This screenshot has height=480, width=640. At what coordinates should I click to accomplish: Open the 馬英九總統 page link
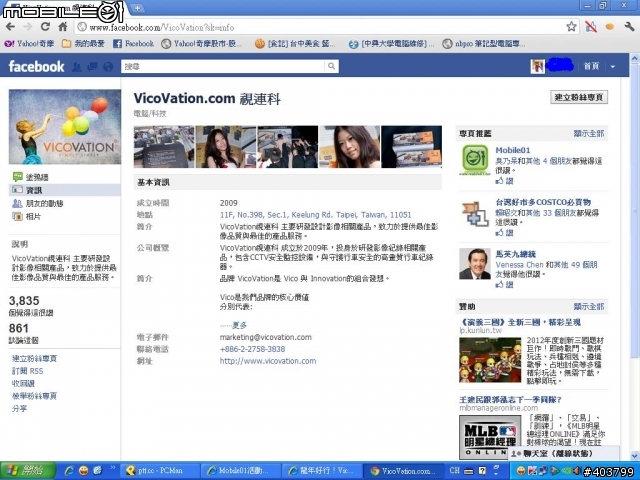tap(516, 254)
